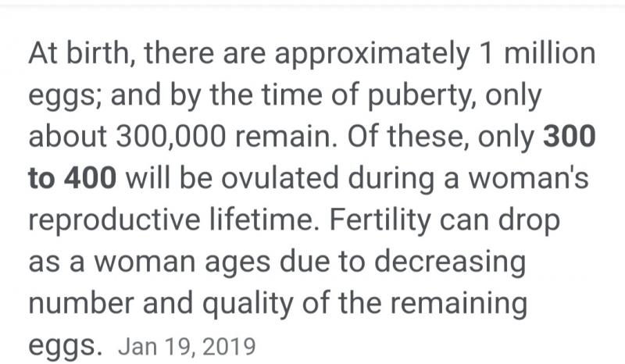Click the date 'Jan 19, 2019'

pyautogui.click(x=187, y=347)
